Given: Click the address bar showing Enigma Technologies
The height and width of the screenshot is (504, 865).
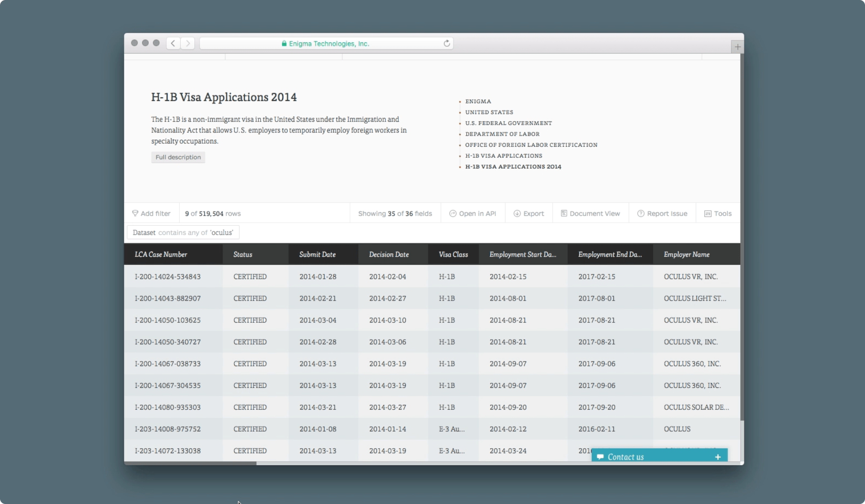Looking at the screenshot, I should point(326,43).
